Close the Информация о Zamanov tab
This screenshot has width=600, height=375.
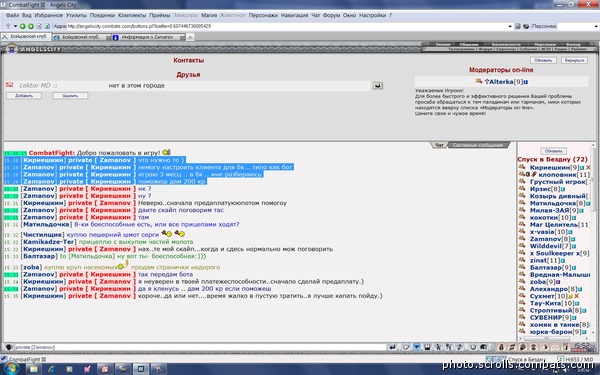click(x=182, y=37)
